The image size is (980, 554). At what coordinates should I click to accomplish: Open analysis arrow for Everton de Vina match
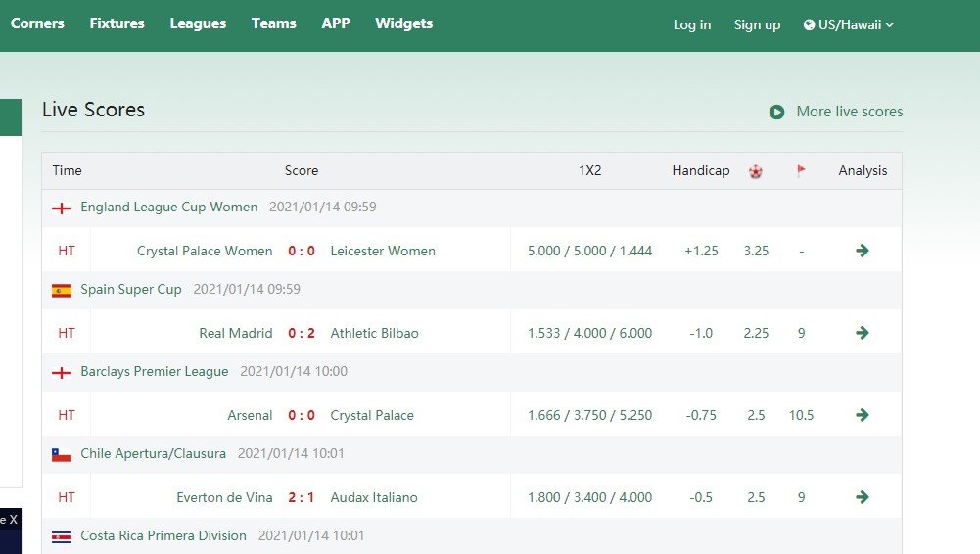[x=862, y=497]
